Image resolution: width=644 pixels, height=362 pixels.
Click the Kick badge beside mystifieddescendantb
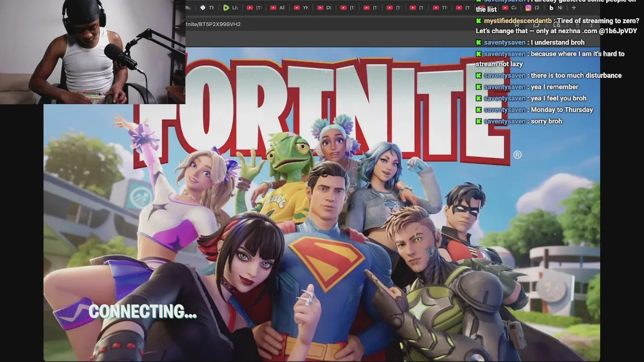pos(478,21)
